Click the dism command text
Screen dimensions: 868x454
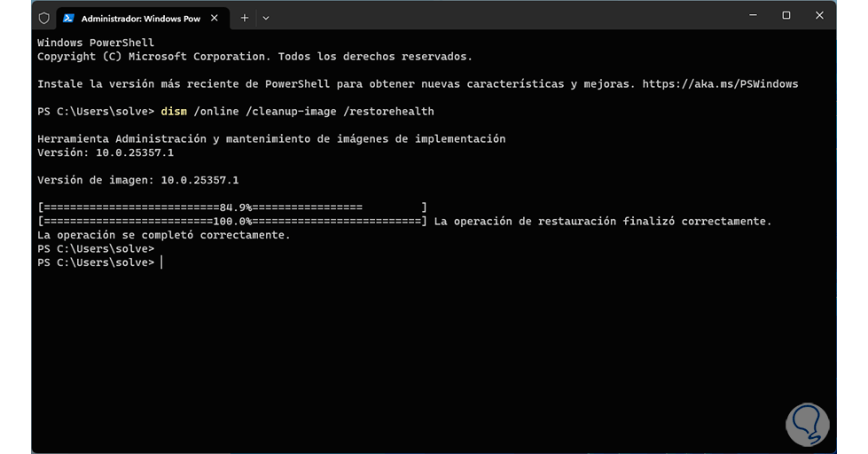point(173,112)
